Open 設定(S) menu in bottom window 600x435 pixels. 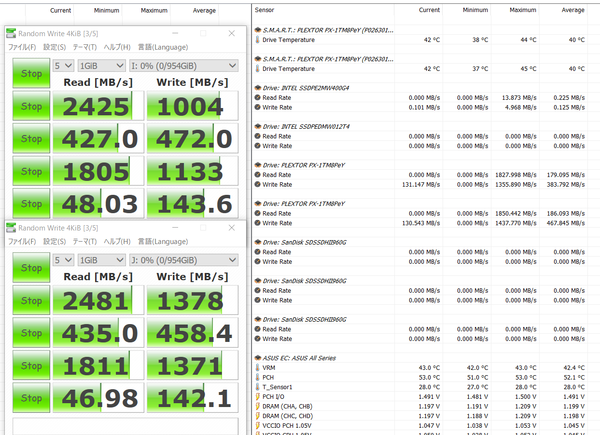pyautogui.click(x=54, y=241)
